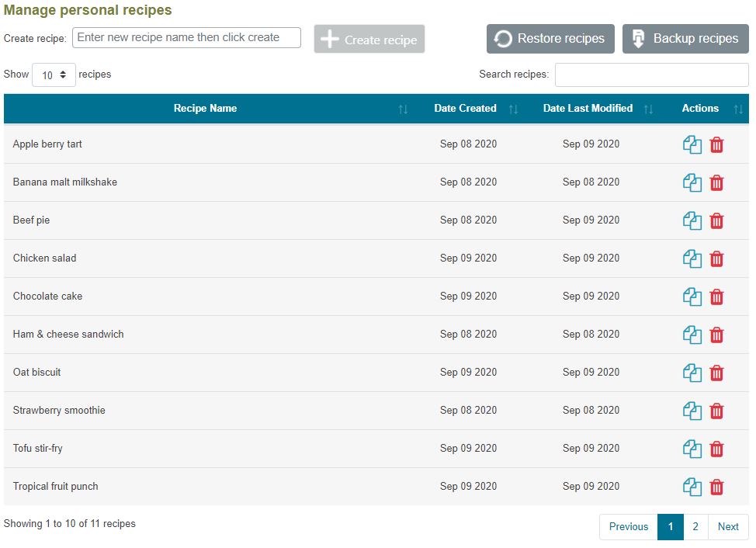Go to page 2 of recipes

click(695, 527)
